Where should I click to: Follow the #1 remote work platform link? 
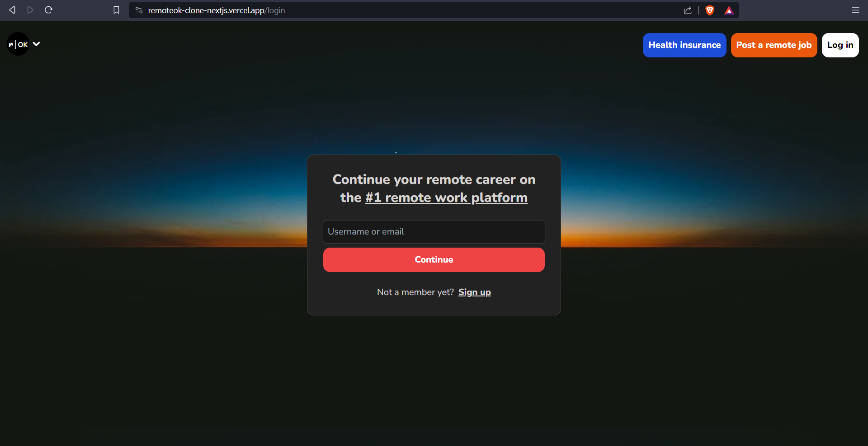click(x=446, y=197)
